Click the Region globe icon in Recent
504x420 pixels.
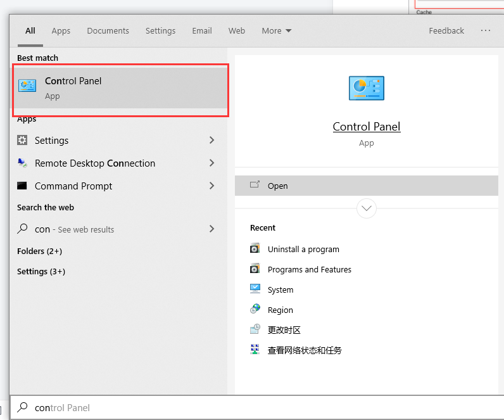(x=255, y=309)
